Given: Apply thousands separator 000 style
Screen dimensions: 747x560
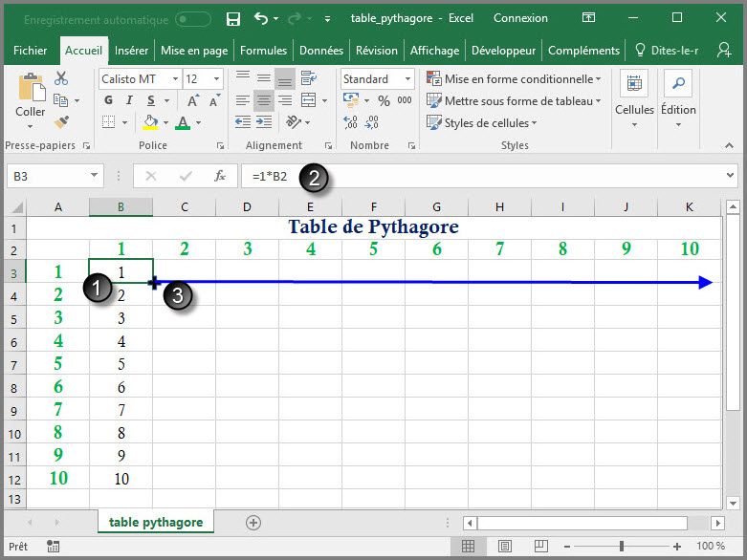Looking at the screenshot, I should pos(405,100).
